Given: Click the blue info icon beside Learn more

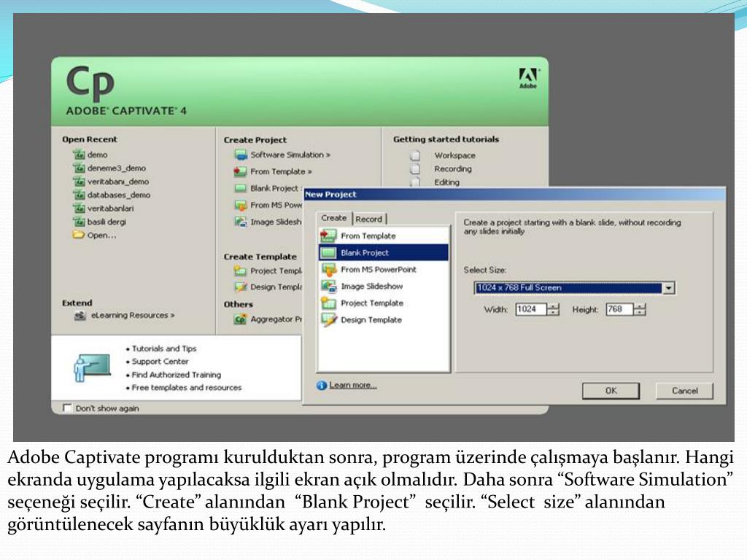Looking at the screenshot, I should click(x=322, y=385).
